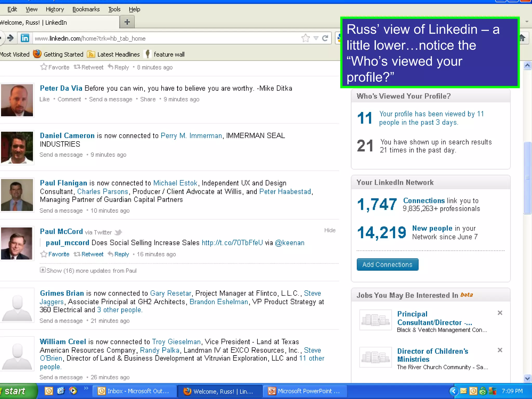
Task: Open a new tab with the plus button
Action: point(127,22)
